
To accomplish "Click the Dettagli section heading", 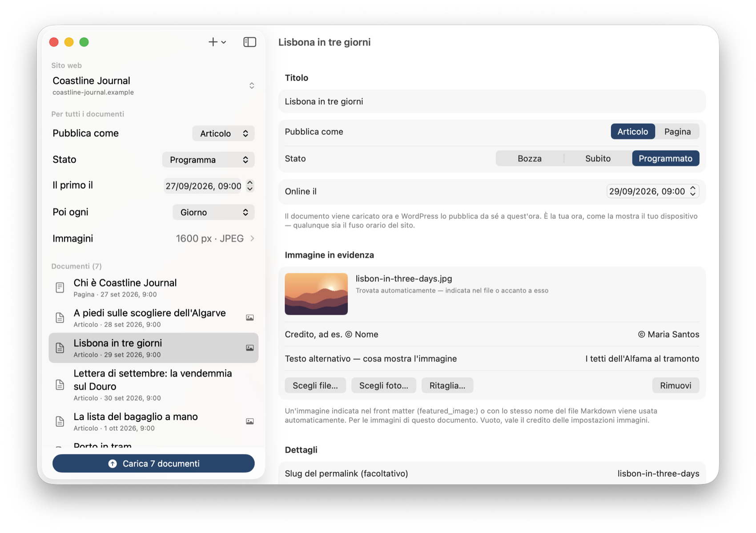I will [301, 450].
